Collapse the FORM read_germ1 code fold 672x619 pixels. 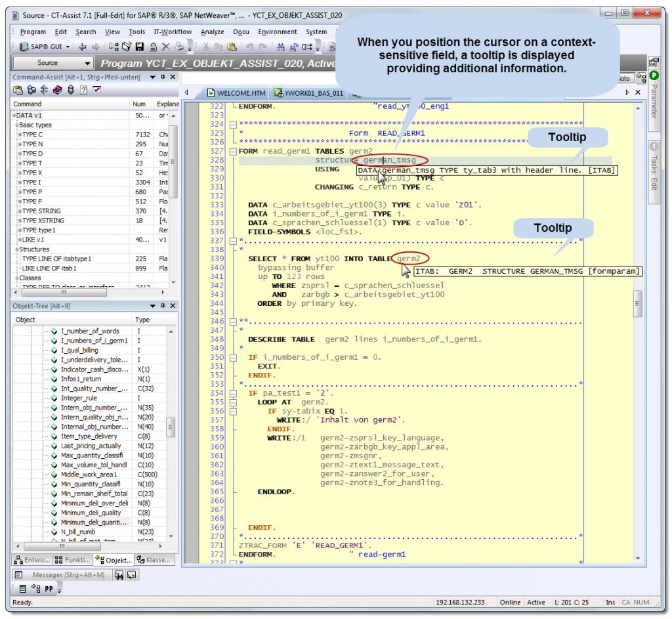233,150
